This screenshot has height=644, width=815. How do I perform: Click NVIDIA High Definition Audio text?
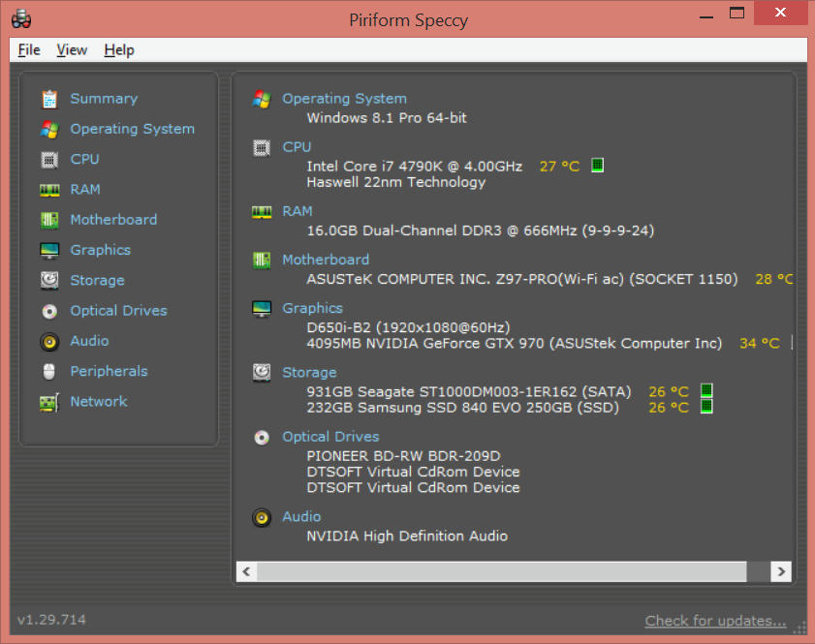pos(407,537)
